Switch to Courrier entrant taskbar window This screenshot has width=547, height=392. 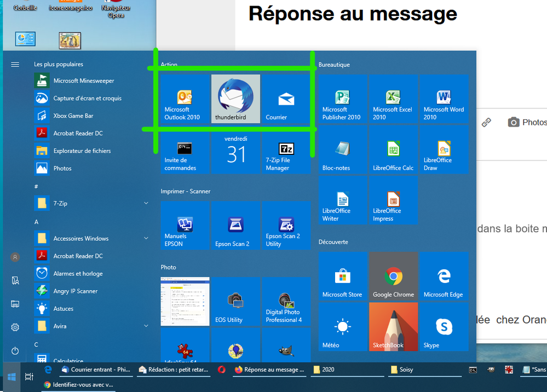[x=96, y=370]
